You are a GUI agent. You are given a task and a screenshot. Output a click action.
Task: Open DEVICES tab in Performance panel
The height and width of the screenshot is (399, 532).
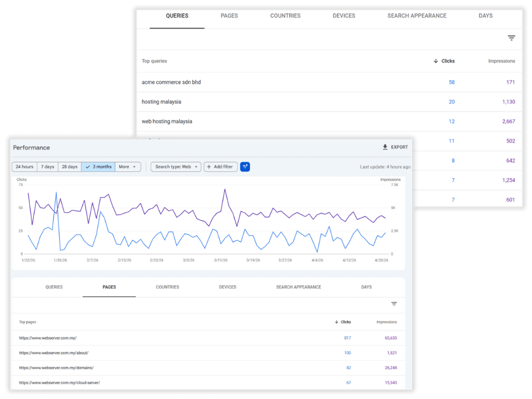228,287
